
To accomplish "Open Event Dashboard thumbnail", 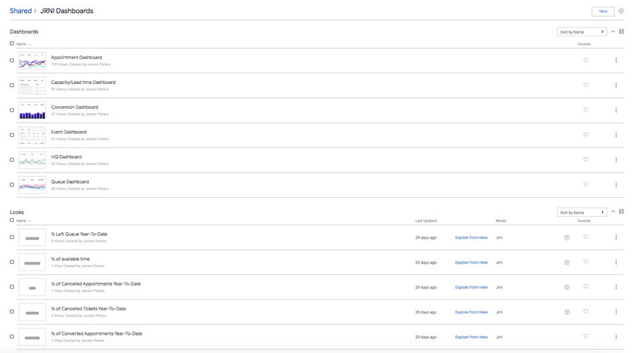I will coord(32,135).
